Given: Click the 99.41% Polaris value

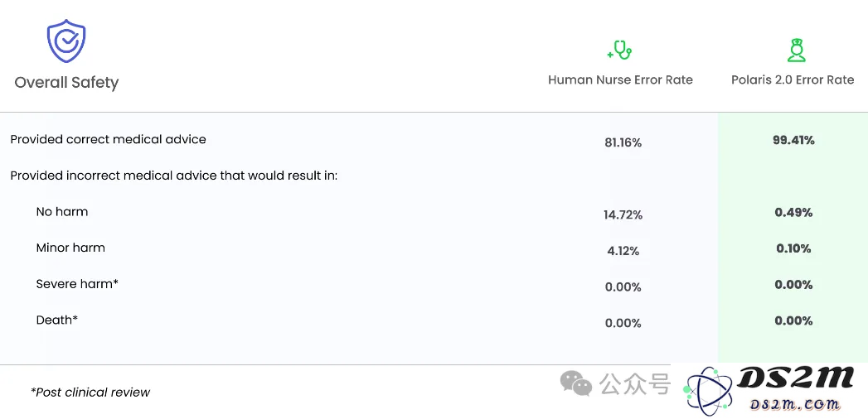Looking at the screenshot, I should [793, 141].
